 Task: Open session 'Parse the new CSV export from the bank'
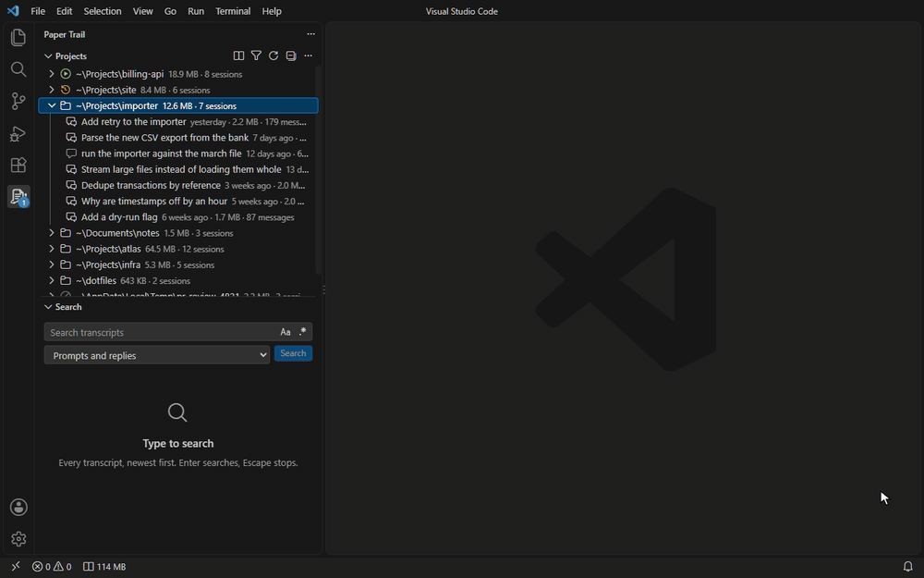coord(178,138)
